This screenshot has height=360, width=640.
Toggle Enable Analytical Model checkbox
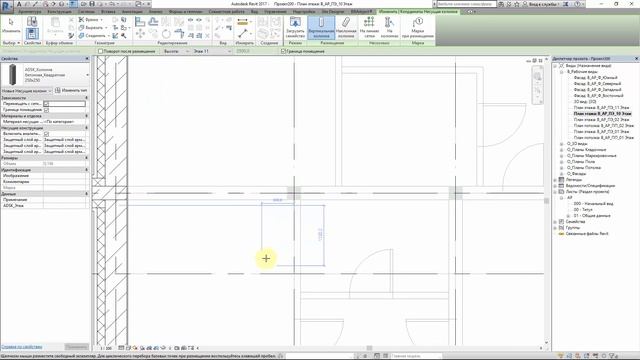click(x=46, y=134)
